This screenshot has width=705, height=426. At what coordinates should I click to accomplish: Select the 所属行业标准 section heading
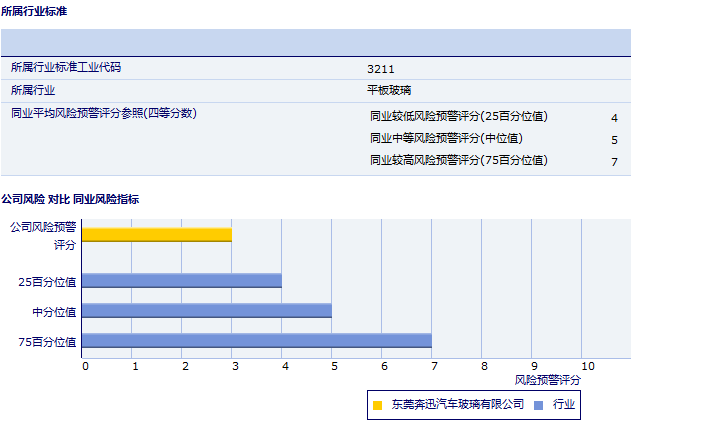click(x=35, y=11)
